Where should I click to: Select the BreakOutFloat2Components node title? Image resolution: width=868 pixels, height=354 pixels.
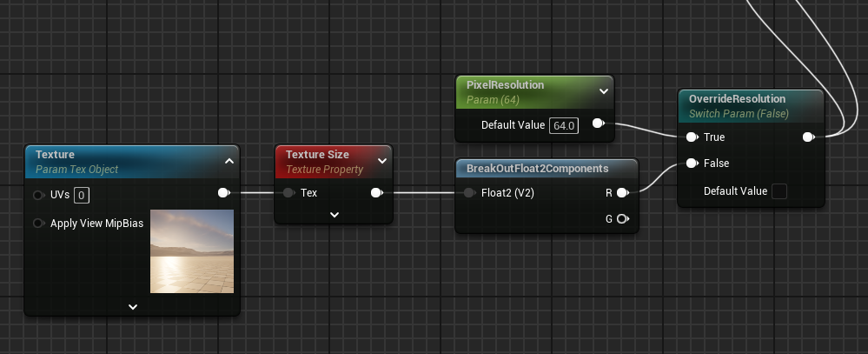(538, 169)
